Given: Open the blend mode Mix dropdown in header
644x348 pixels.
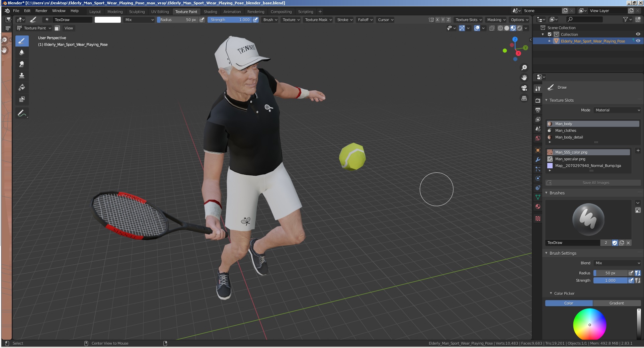Looking at the screenshot, I should 139,20.
